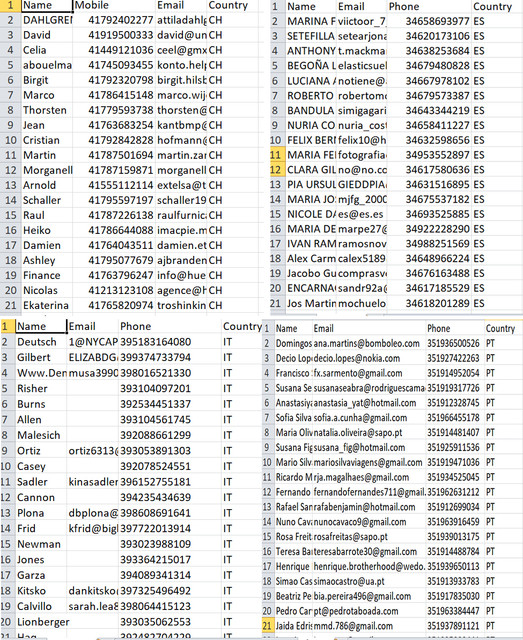Viewport: 523px width, 640px height.
Task: Select the name cell 'Www.Den'
Action: coord(40,373)
